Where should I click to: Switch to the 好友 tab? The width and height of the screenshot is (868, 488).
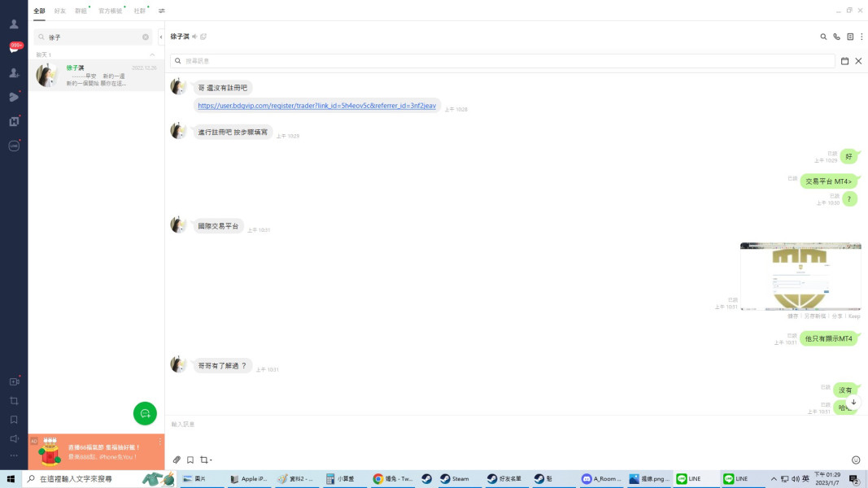pyautogui.click(x=59, y=11)
